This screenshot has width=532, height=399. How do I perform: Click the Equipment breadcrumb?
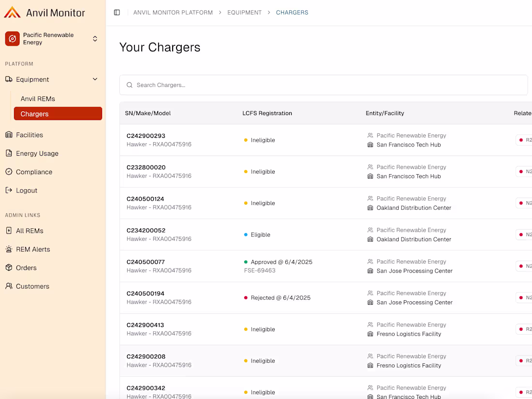pyautogui.click(x=244, y=13)
